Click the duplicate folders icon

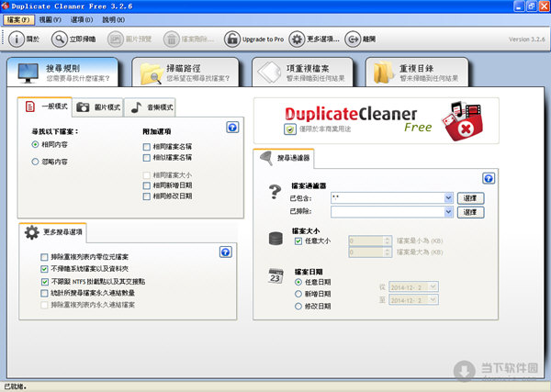tap(383, 73)
